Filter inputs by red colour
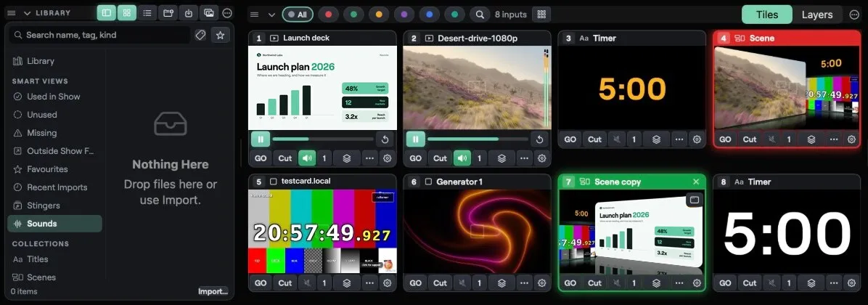 (x=328, y=15)
